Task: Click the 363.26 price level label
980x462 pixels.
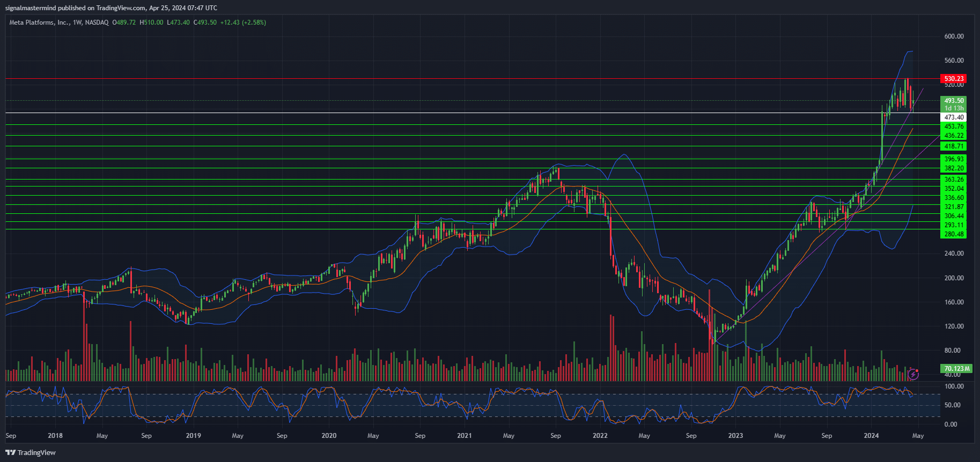Action: [x=954, y=179]
